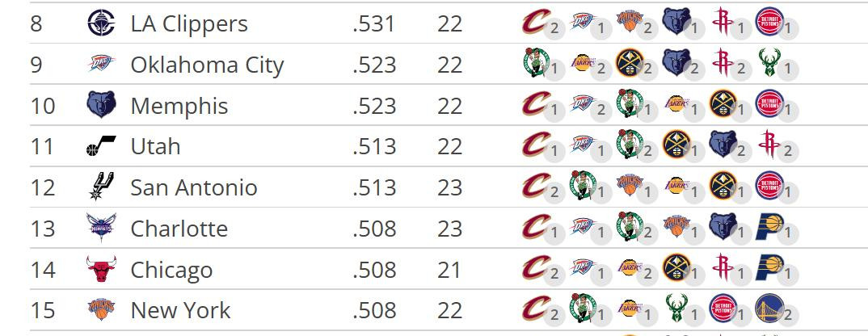This screenshot has width=868, height=336.
Task: Click the Detroit Pistons opponent icon in LA Clippers row
Action: point(769,22)
